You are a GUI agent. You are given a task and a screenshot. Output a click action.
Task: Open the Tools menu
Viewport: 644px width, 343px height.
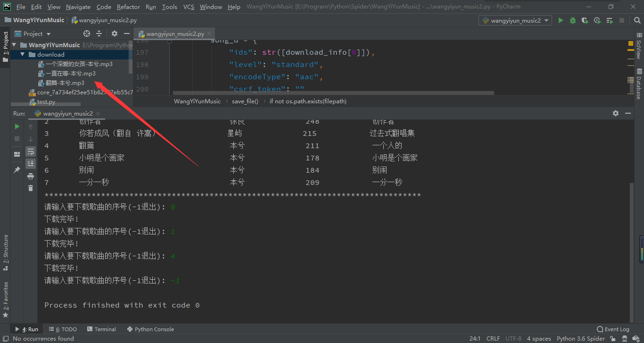point(169,7)
